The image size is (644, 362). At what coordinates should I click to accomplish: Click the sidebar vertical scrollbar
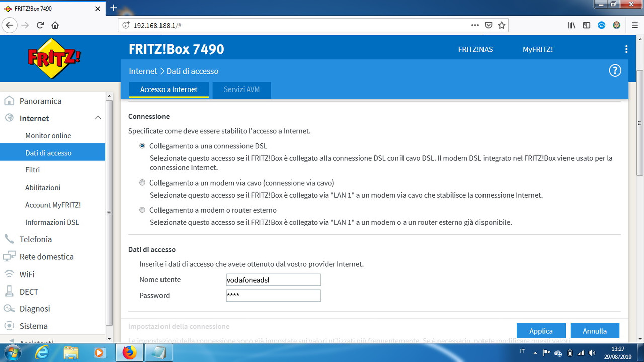tap(109, 212)
